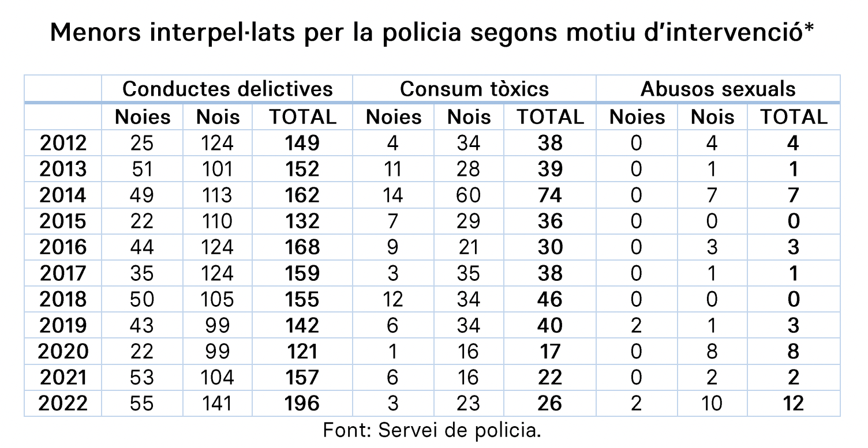Image resolution: width=868 pixels, height=448 pixels.
Task: Click the bold total 17 for 2020
Action: coord(549,351)
